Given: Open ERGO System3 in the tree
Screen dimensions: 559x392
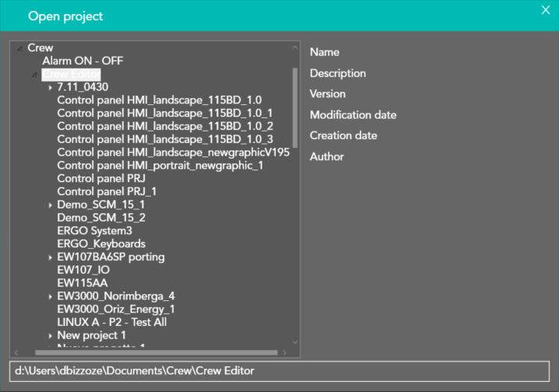Looking at the screenshot, I should tap(94, 231).
